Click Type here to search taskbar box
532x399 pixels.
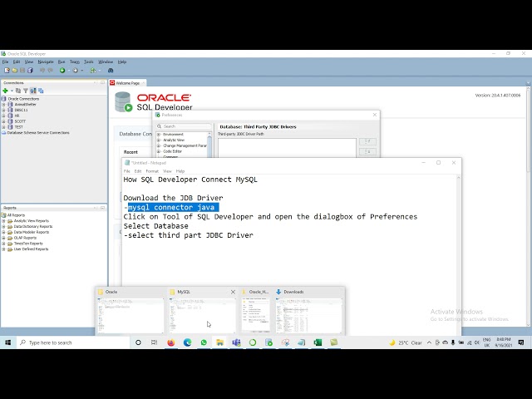click(73, 342)
